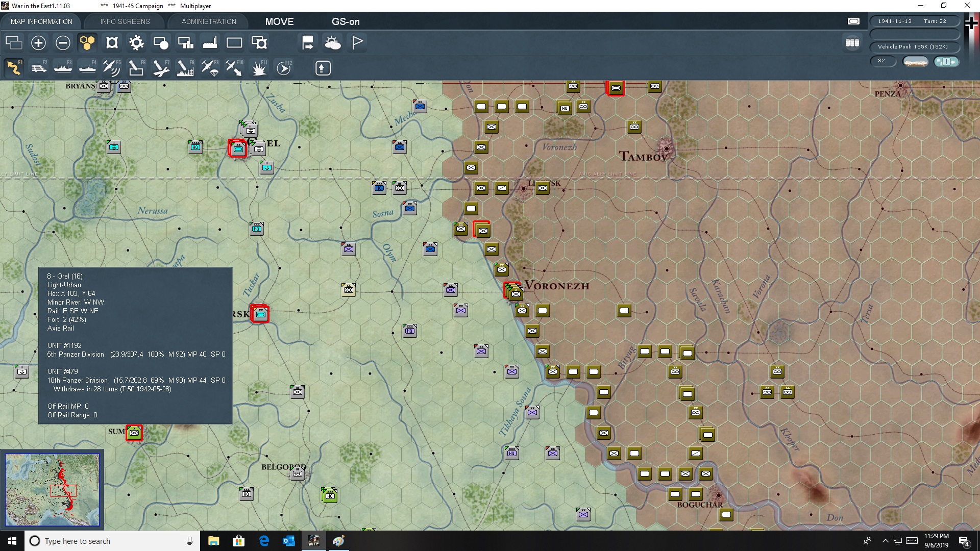Click the zoom in magnifier button

[x=38, y=43]
